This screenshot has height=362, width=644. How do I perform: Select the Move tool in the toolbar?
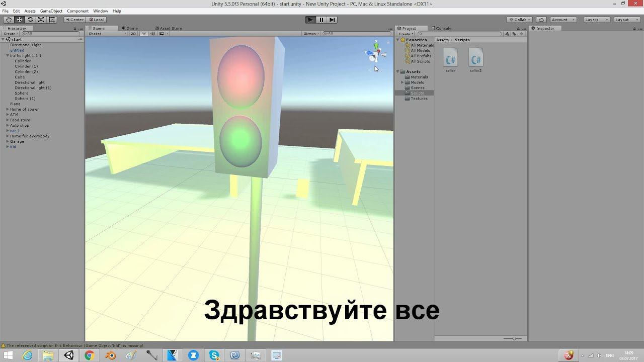pos(20,20)
